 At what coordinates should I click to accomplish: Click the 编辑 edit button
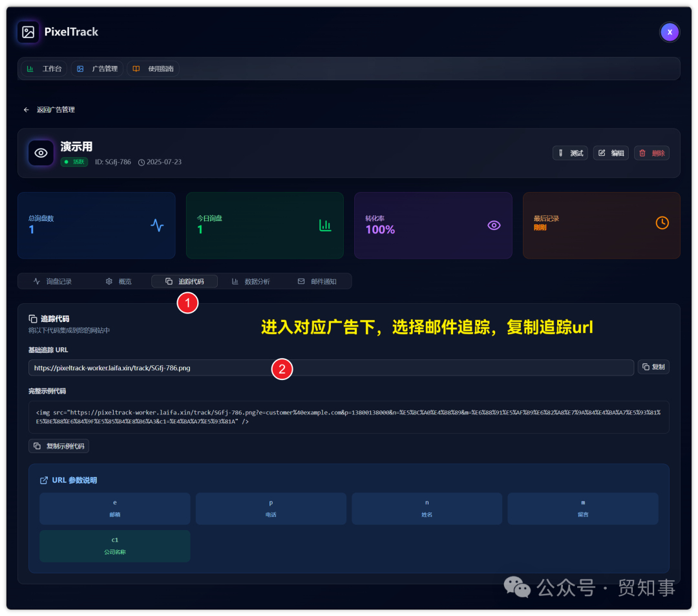coord(611,153)
